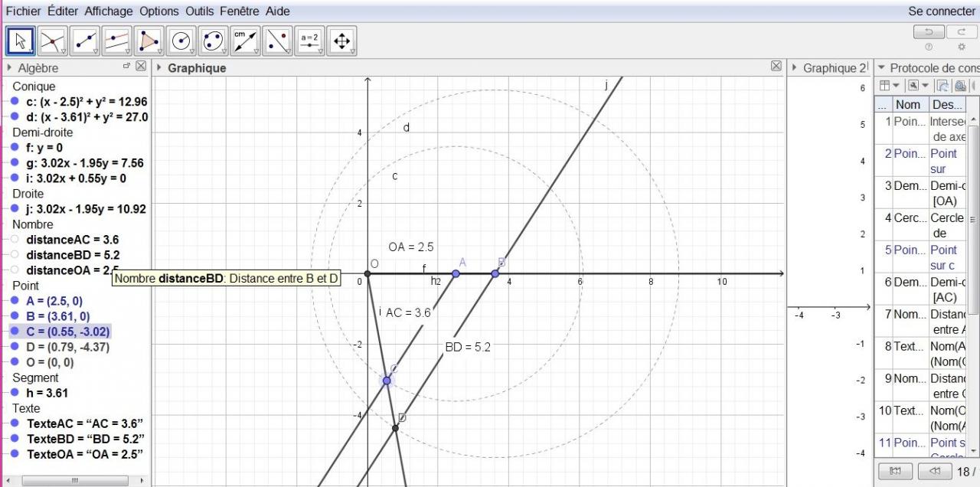Select the Intersect point tool

click(52, 41)
